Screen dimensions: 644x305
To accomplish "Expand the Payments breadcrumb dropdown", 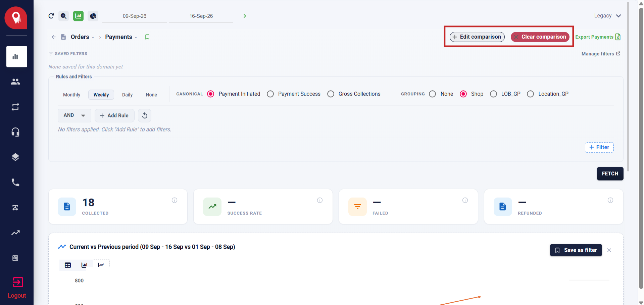I will coord(136,38).
